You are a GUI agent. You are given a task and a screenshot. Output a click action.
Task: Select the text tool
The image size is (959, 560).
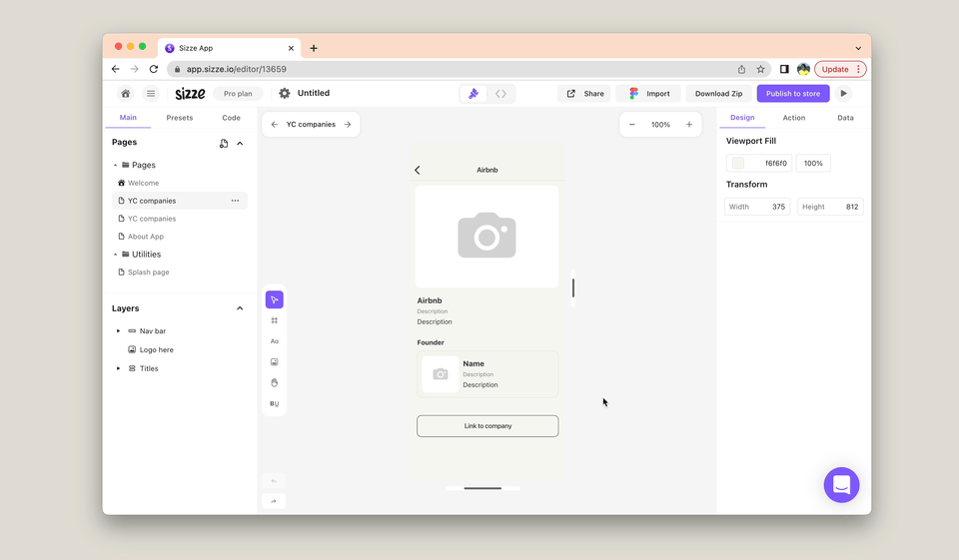click(x=274, y=341)
